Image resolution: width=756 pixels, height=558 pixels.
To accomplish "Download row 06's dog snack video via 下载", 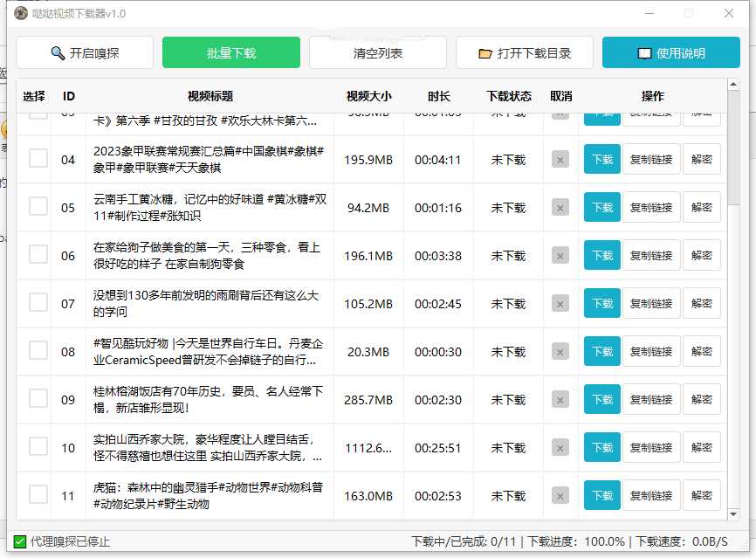I will (x=601, y=255).
